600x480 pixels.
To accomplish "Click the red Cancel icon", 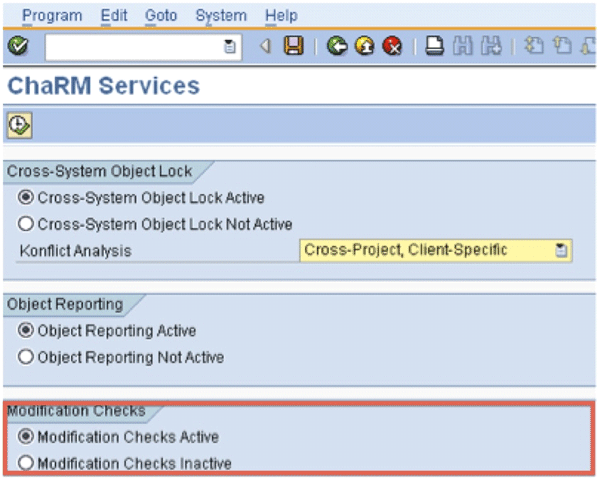I will tap(392, 46).
